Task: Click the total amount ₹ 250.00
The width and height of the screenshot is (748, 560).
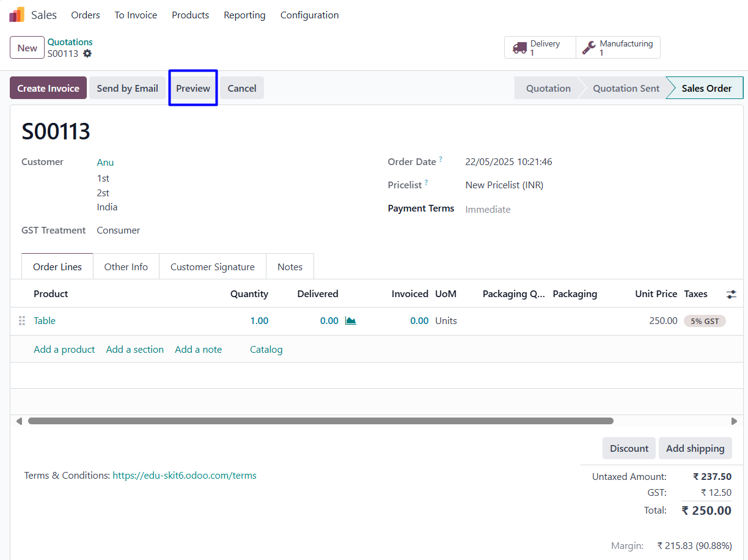Action: click(x=706, y=510)
